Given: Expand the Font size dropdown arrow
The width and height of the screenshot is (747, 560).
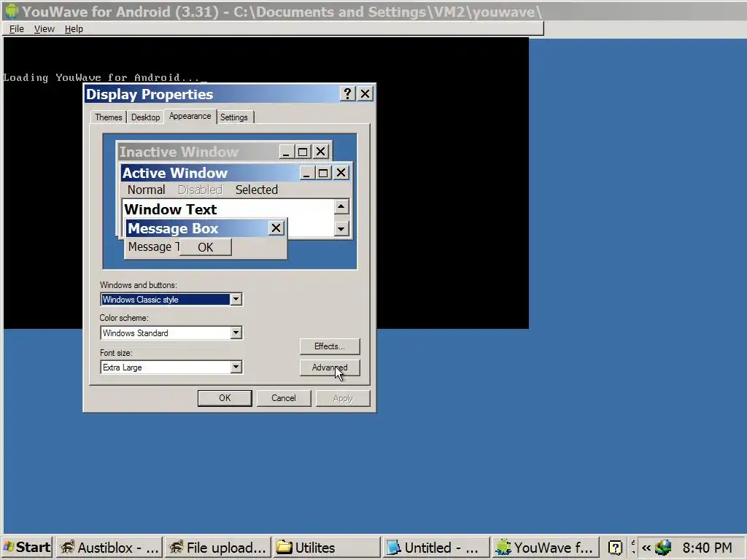Looking at the screenshot, I should point(236,367).
